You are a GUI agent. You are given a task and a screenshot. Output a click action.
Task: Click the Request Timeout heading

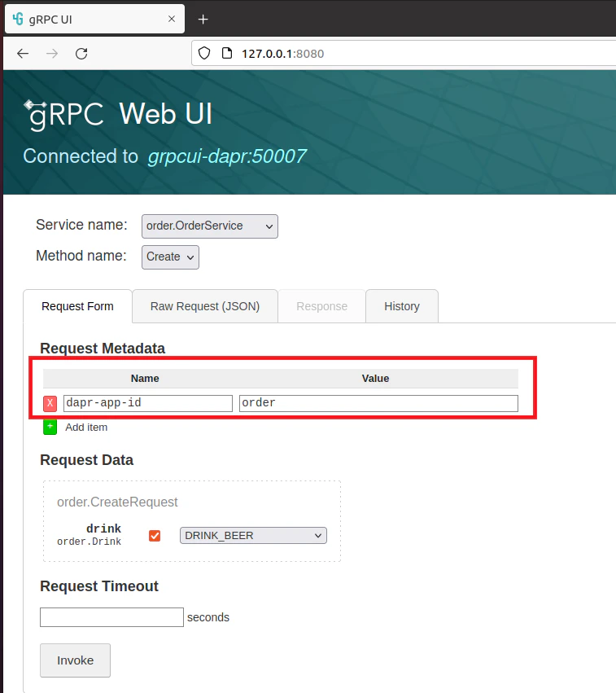(x=99, y=586)
